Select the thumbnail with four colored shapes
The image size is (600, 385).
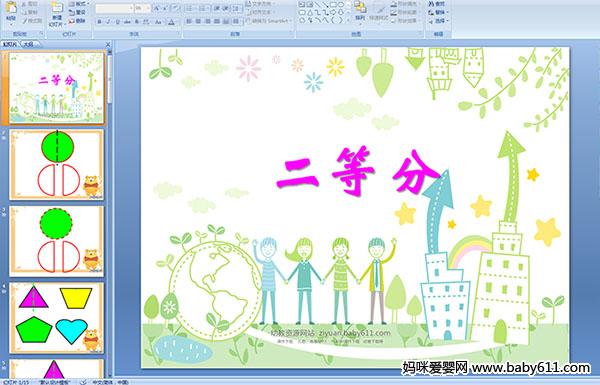coord(57,318)
